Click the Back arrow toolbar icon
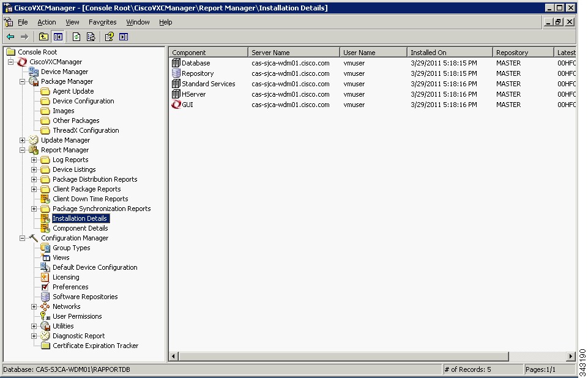 pyautogui.click(x=10, y=37)
